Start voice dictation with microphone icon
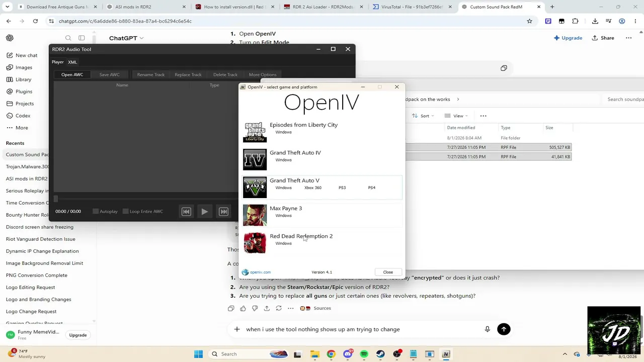 point(487,329)
